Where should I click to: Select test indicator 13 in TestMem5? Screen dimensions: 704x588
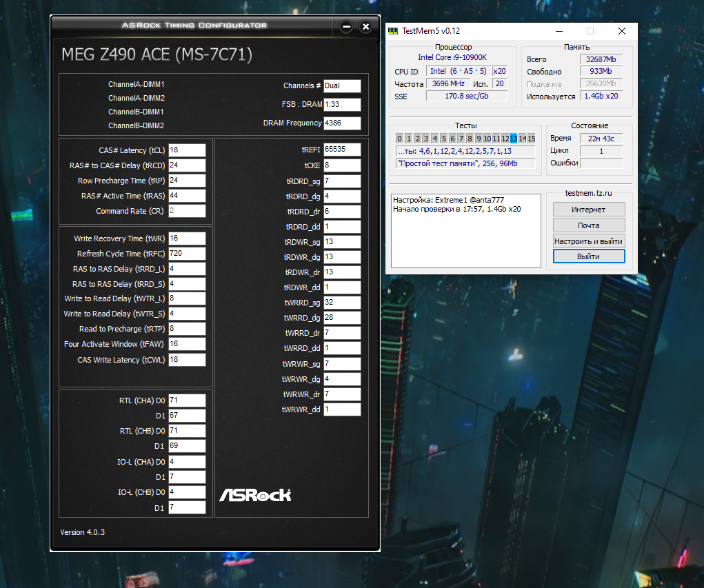514,139
